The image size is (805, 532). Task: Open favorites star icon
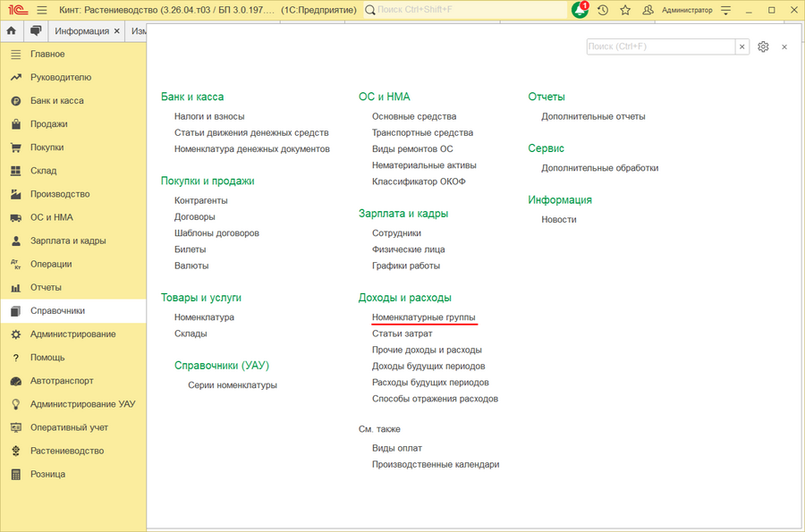click(625, 10)
